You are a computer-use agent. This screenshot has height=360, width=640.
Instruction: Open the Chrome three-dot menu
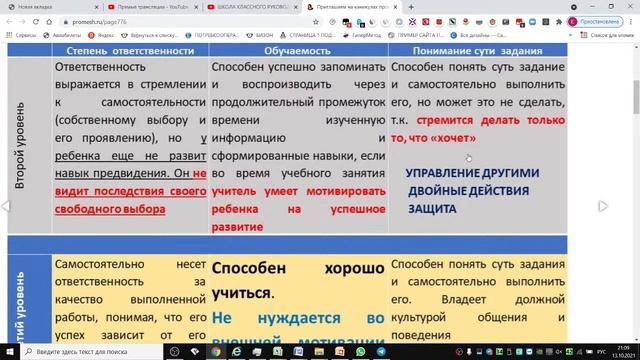631,22
